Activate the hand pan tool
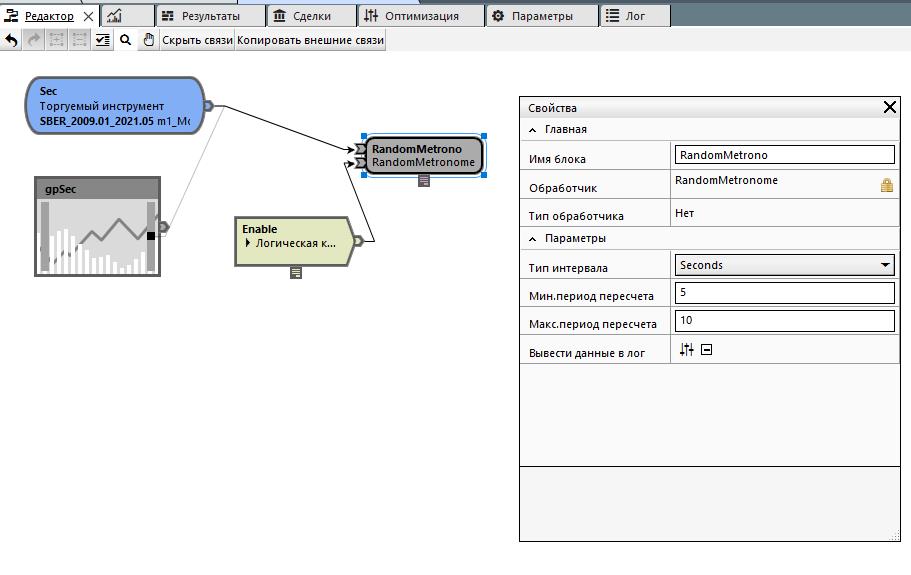The height and width of the screenshot is (575, 911). [x=149, y=40]
